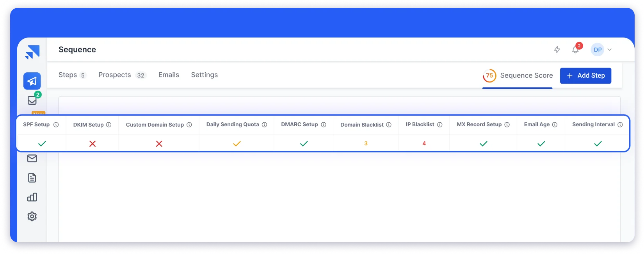Open the document templates icon in the sidebar
The image size is (644, 254).
(x=32, y=178)
